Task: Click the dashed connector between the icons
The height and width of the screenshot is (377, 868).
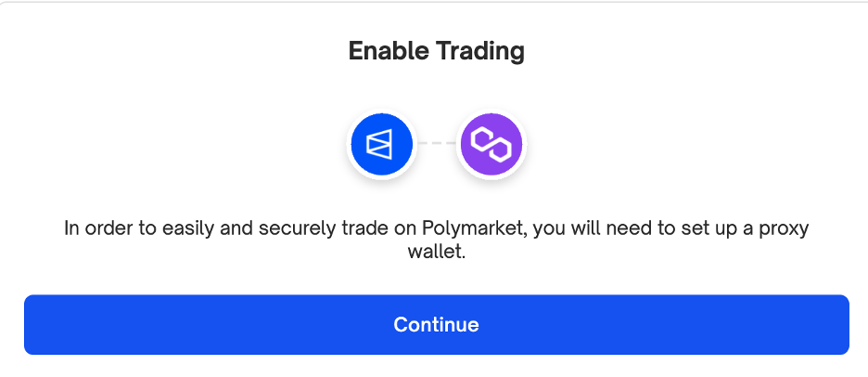Action: click(437, 144)
